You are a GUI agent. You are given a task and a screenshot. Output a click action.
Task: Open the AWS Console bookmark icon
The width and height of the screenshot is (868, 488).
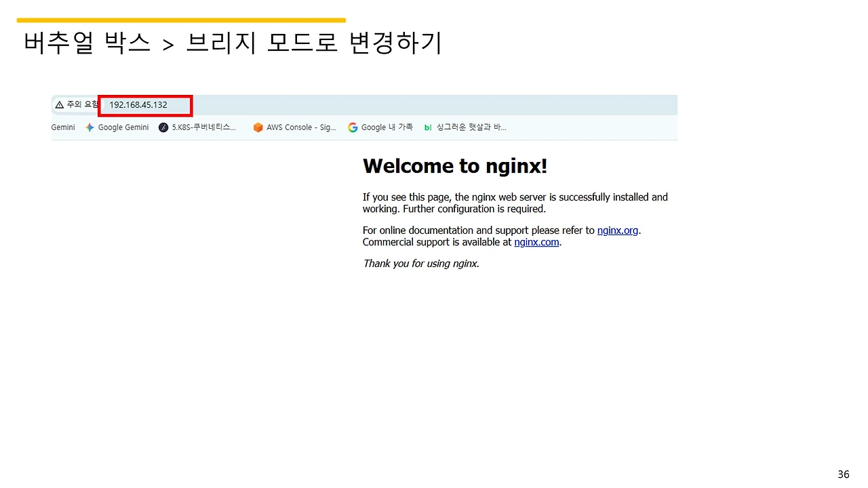[x=258, y=127]
